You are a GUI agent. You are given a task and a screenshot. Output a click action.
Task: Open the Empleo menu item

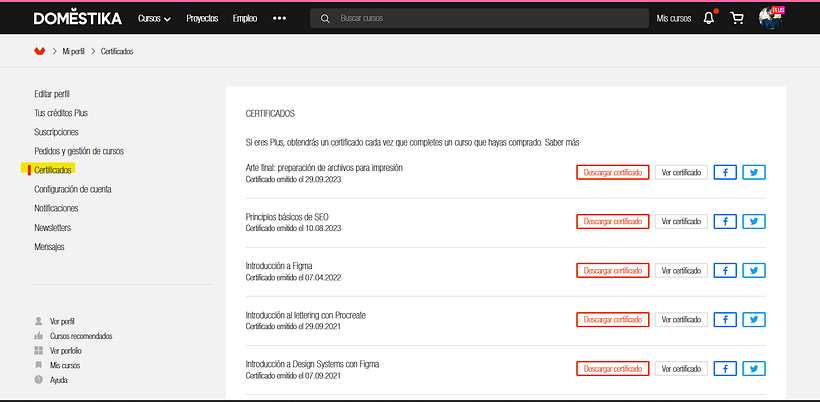tap(245, 19)
